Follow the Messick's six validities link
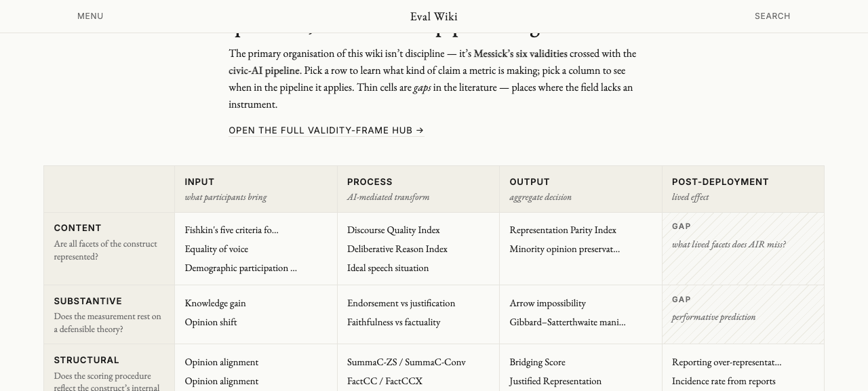The height and width of the screenshot is (391, 868). tap(520, 54)
